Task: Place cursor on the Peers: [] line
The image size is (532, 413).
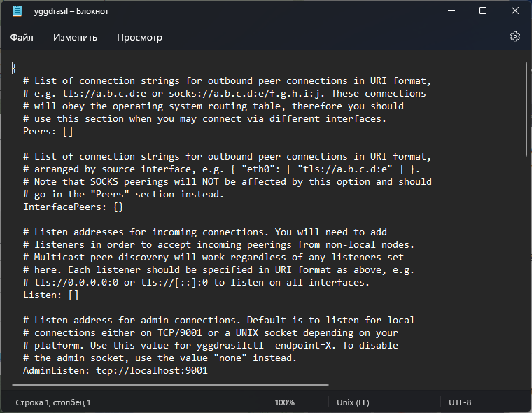Action: click(48, 132)
